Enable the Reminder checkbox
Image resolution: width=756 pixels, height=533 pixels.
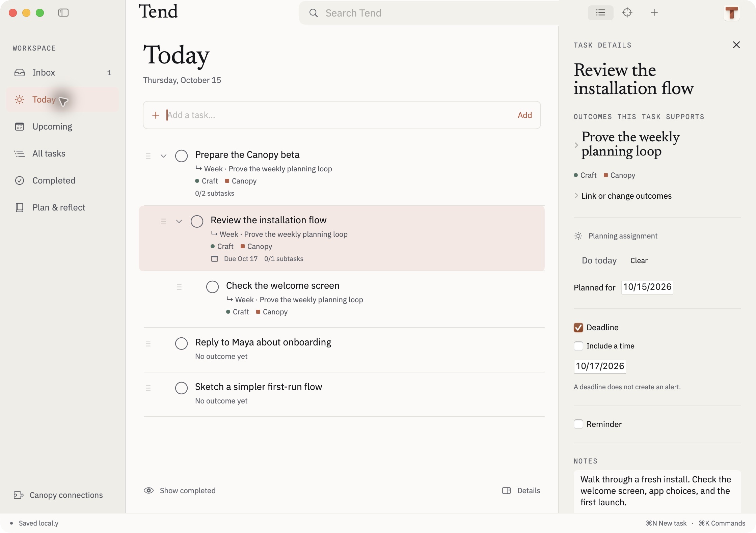pos(578,424)
